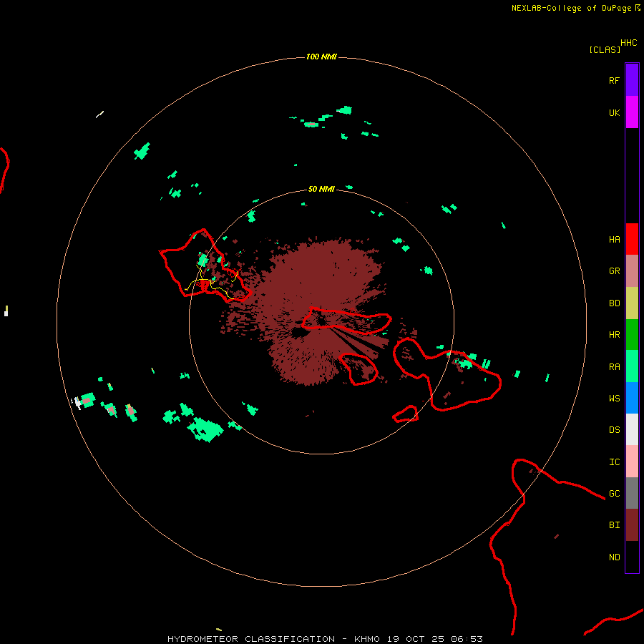This screenshot has width=644, height=644.
Task: Select the BD yellow legend swatch
Action: coord(632,303)
